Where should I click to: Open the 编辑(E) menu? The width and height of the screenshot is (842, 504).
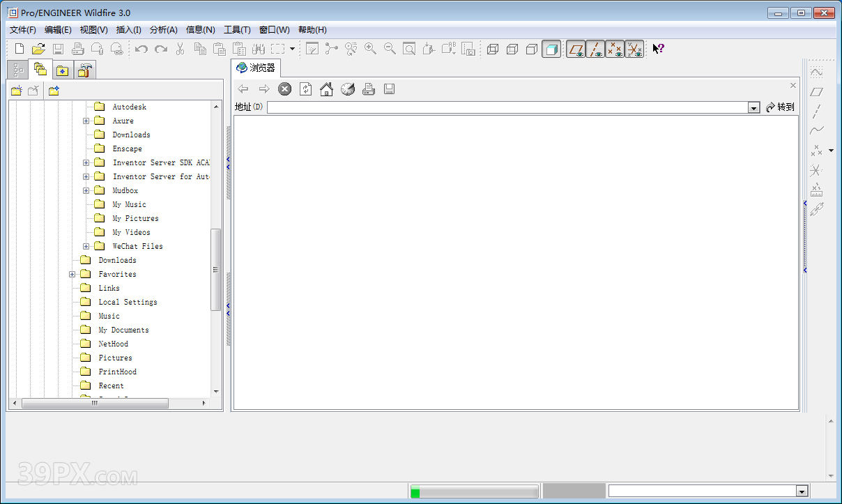pyautogui.click(x=58, y=30)
